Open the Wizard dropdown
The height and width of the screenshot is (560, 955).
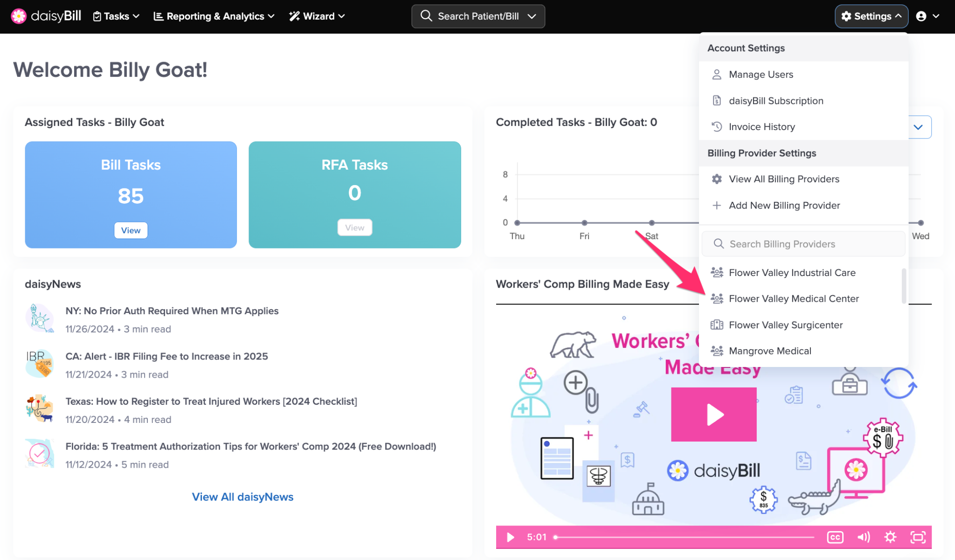pos(317,16)
